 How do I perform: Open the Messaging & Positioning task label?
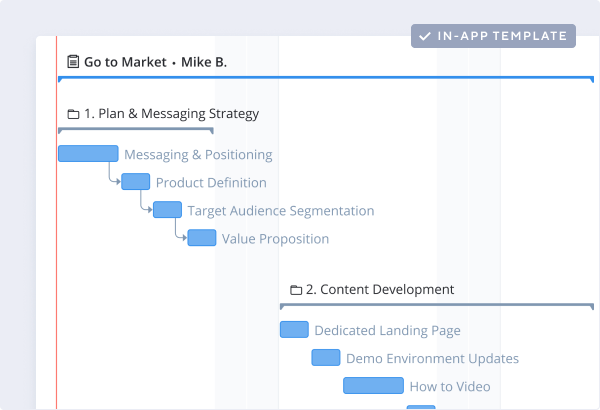click(x=198, y=155)
